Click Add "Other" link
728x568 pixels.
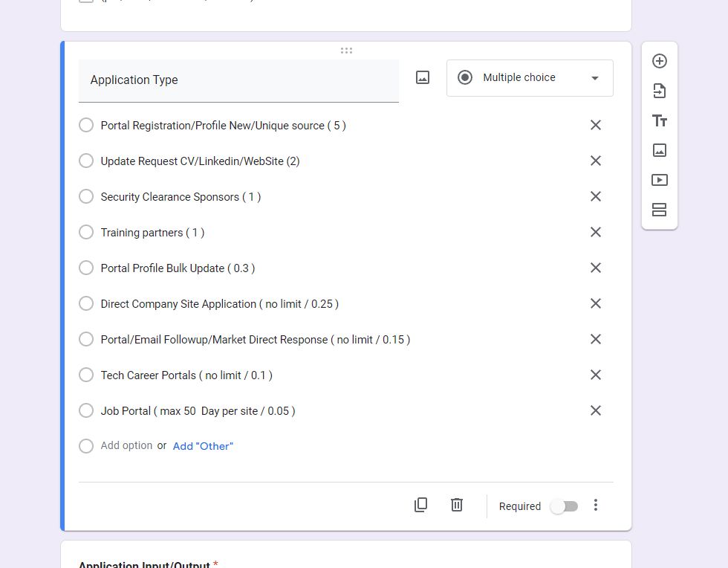pos(203,446)
